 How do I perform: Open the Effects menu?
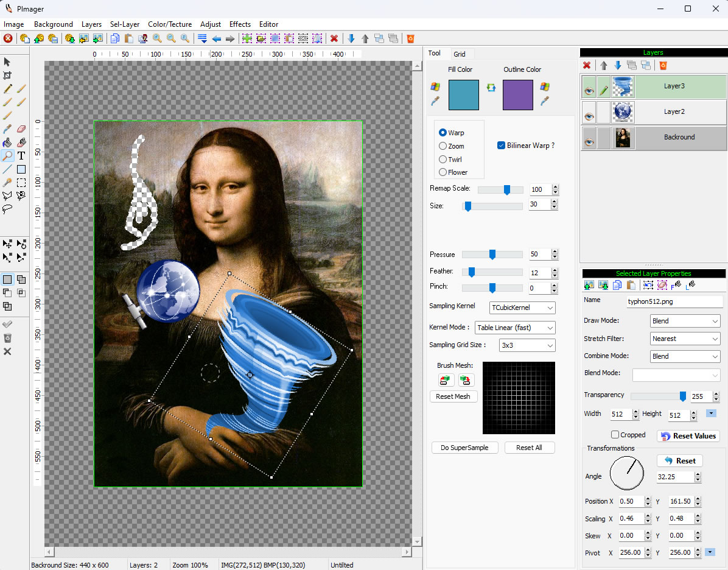(x=240, y=24)
